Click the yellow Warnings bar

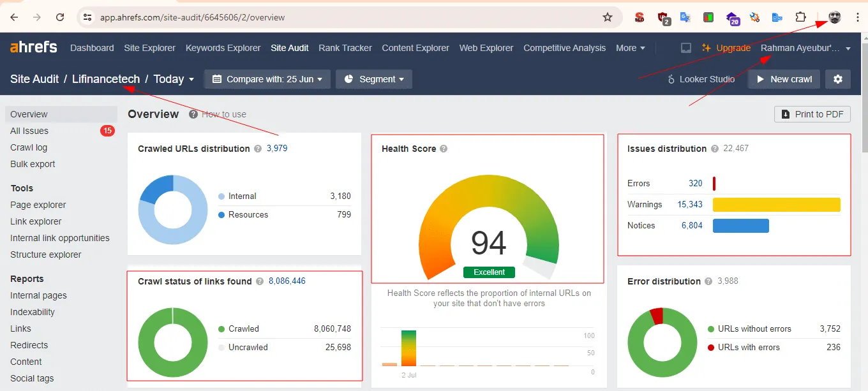coord(776,205)
